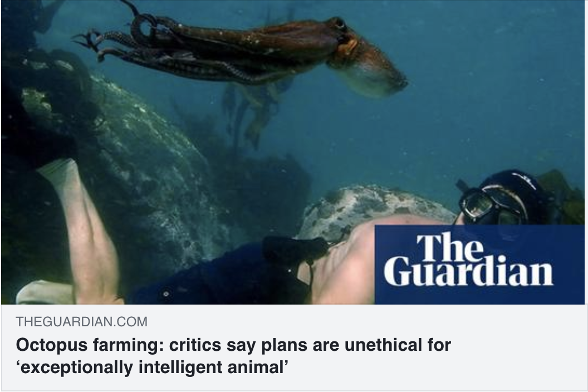Click the word 'Guardian' in the logo
The image size is (588, 392).
pyautogui.click(x=468, y=270)
